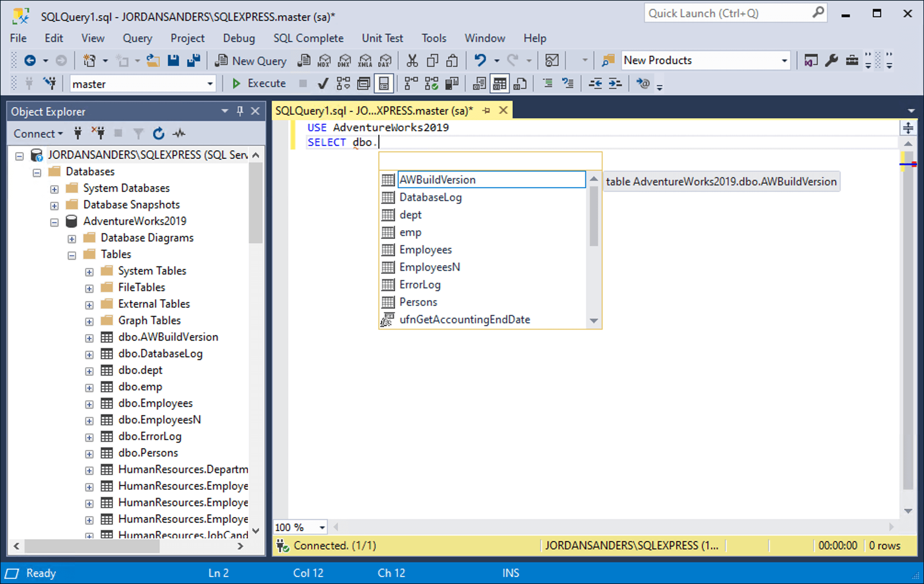Expand the System Databases folder
The height and width of the screenshot is (584, 924).
54,189
